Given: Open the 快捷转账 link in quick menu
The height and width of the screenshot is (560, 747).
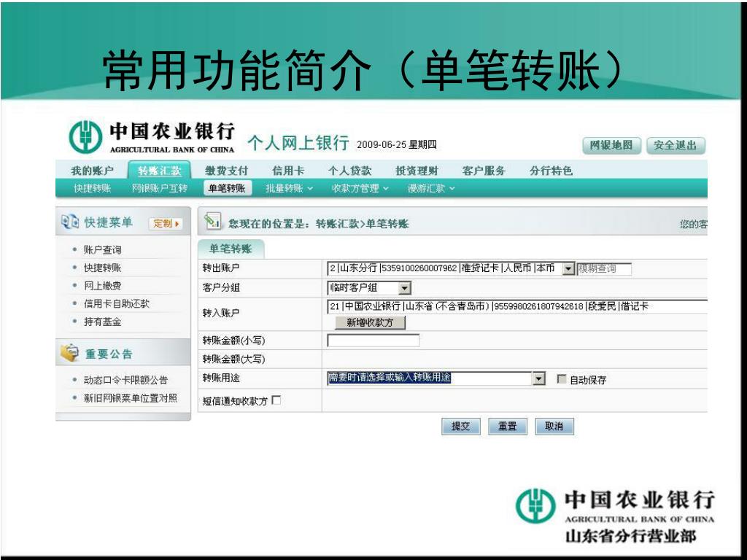Looking at the screenshot, I should pyautogui.click(x=102, y=268).
